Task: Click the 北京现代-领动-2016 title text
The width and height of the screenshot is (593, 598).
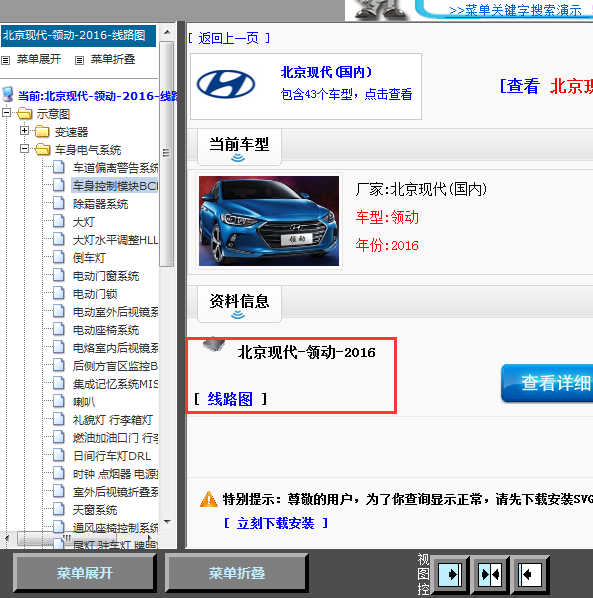Action: pyautogui.click(x=307, y=352)
